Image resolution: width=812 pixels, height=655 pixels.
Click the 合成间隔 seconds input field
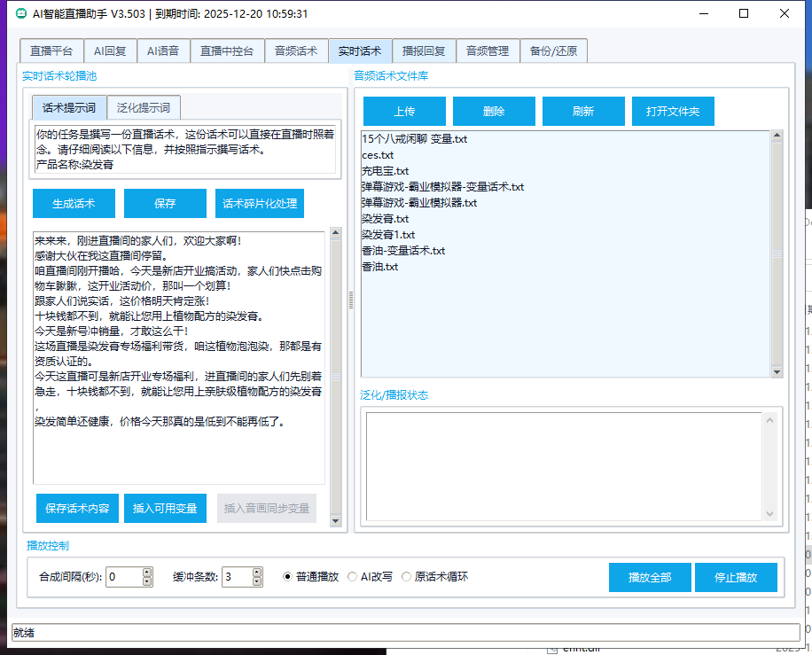(x=123, y=577)
